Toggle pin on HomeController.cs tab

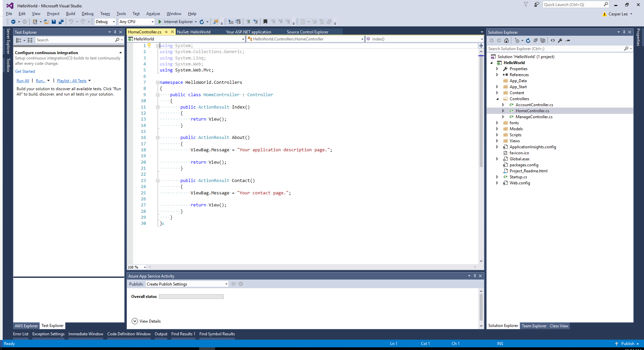[x=166, y=32]
